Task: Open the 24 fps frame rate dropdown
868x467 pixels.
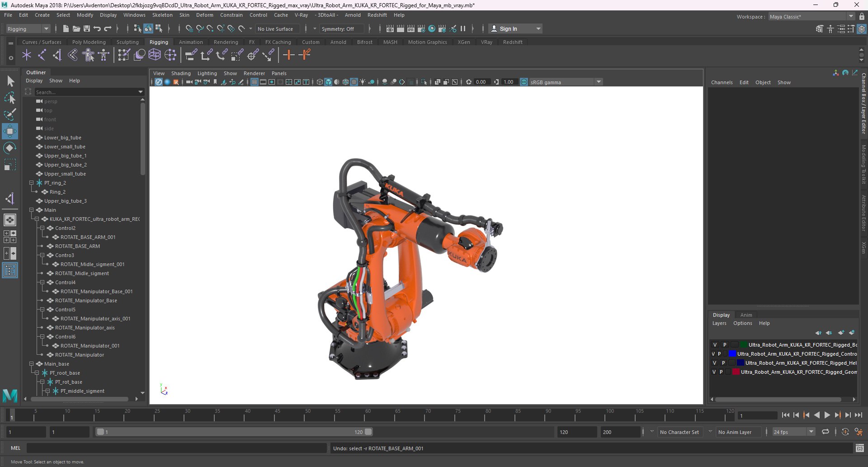Action: pyautogui.click(x=793, y=432)
